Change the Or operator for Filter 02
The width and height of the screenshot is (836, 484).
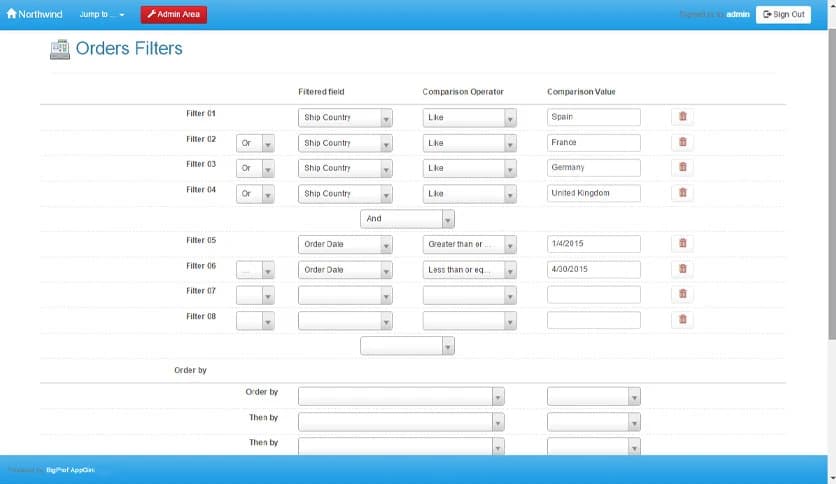click(x=255, y=143)
